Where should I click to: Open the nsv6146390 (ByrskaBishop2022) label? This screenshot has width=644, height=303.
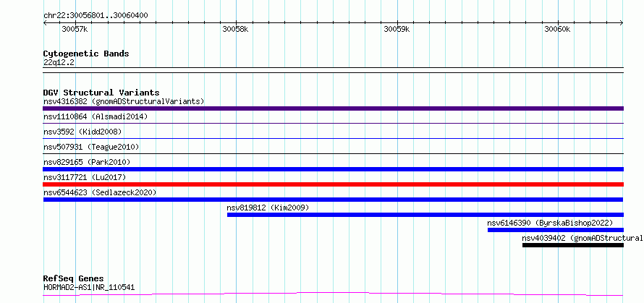coord(550,223)
